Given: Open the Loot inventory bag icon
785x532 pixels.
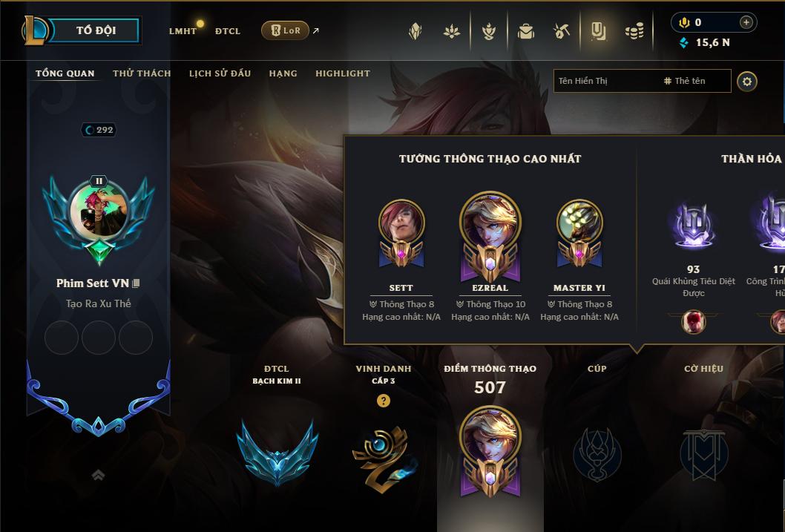Looking at the screenshot, I should (525, 31).
